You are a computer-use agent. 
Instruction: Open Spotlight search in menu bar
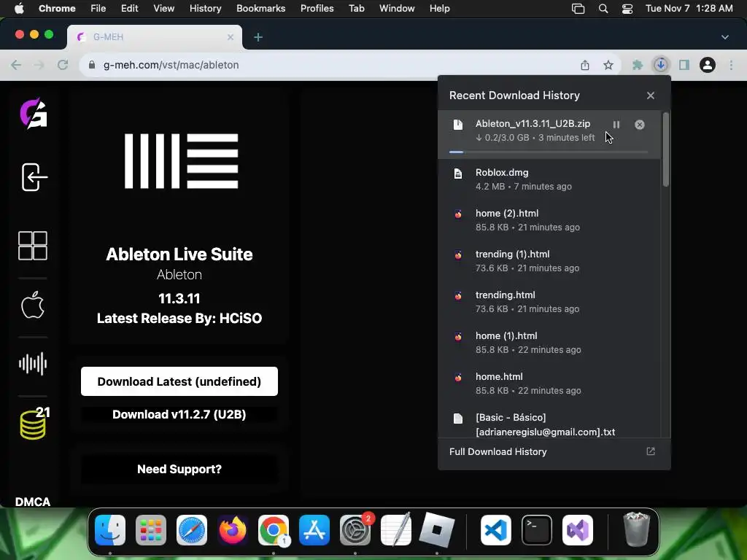click(603, 9)
